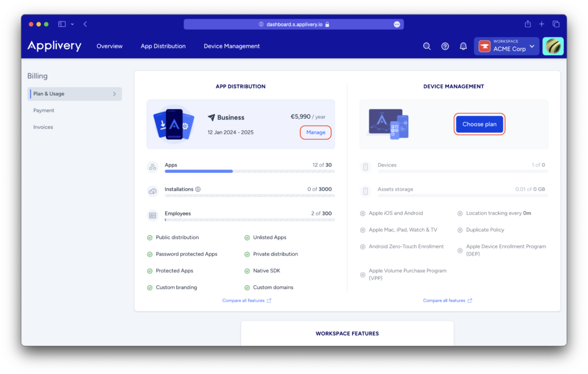The width and height of the screenshot is (588, 374).
Task: Click the Custom branding check icon
Action: (x=150, y=288)
